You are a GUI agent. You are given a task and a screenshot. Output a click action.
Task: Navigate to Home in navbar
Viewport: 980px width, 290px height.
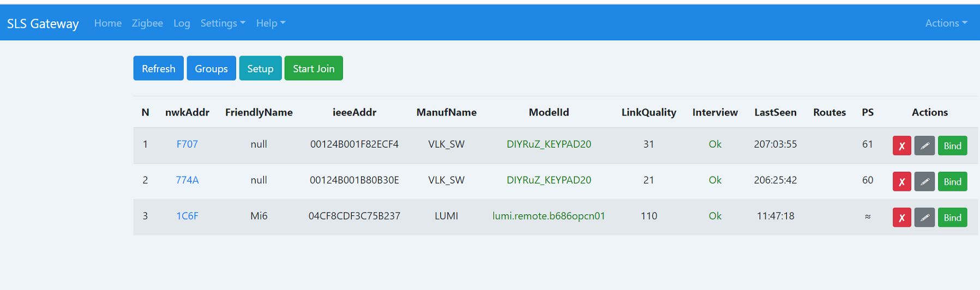click(107, 23)
